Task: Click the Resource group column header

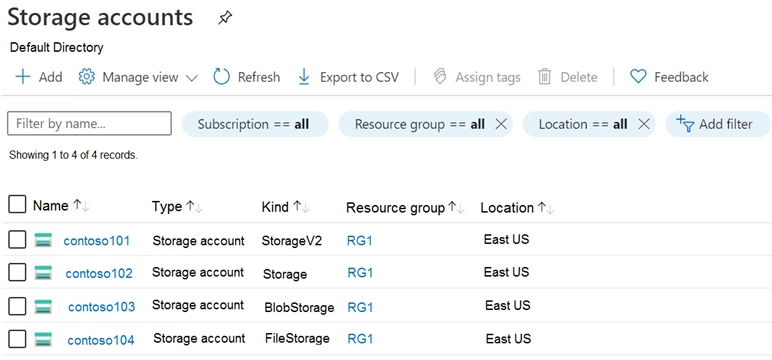Action: (x=395, y=208)
